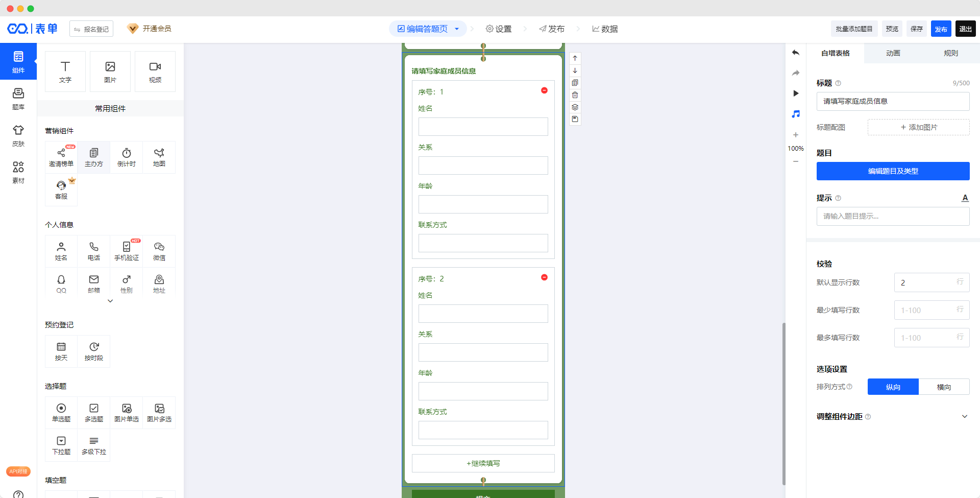Expand the 调整组件边距 section
This screenshot has width=980, height=498.
(964, 417)
